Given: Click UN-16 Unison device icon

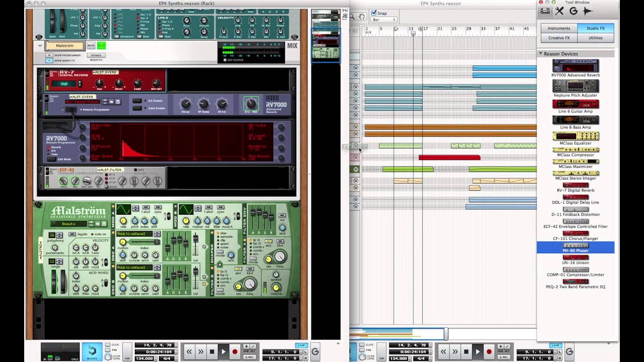Looking at the screenshot, I should pos(576,257).
